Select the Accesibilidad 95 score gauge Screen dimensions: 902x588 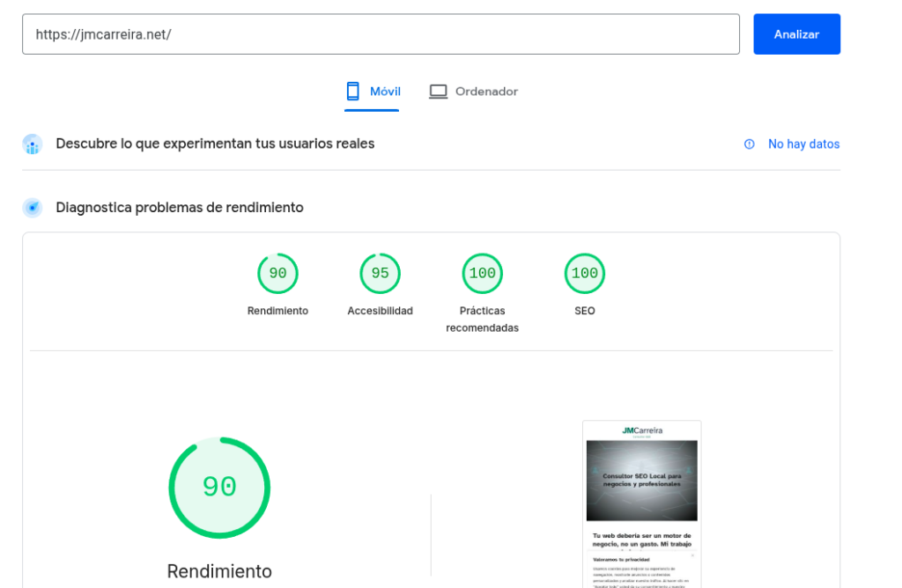click(x=380, y=273)
